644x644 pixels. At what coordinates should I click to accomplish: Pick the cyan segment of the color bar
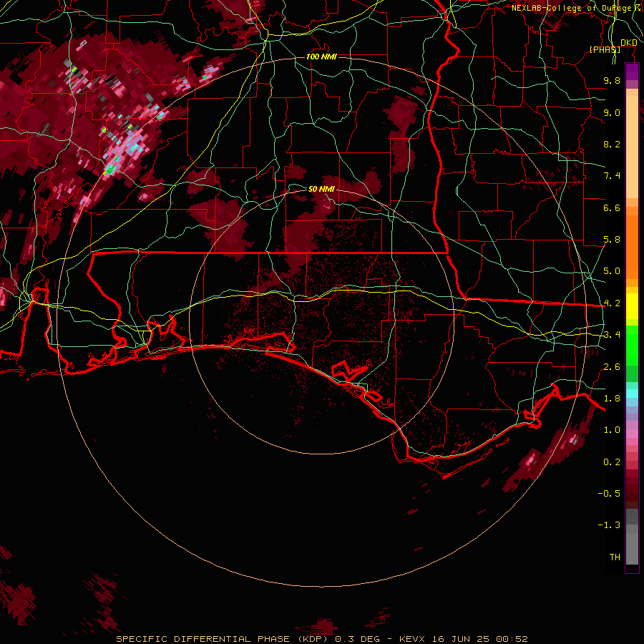point(632,394)
